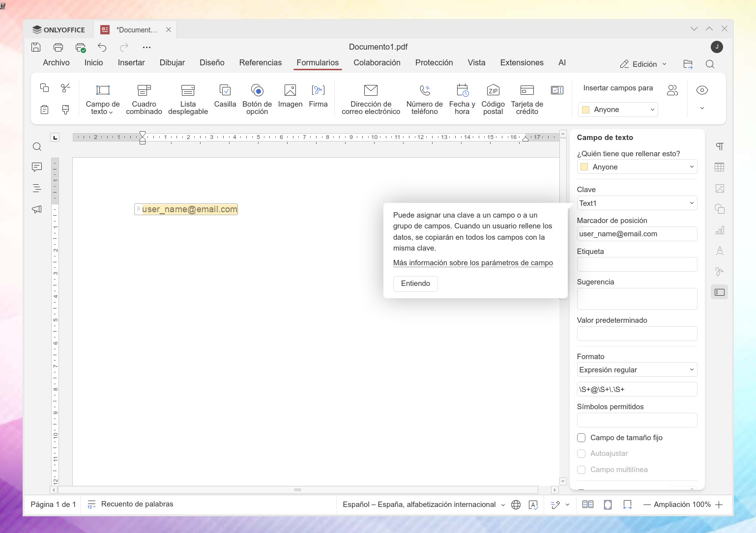This screenshot has height=533, width=756.
Task: Insert a Código postal field
Action: (x=493, y=98)
